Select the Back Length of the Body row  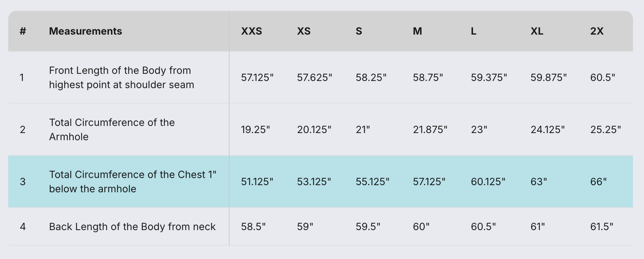[132, 227]
